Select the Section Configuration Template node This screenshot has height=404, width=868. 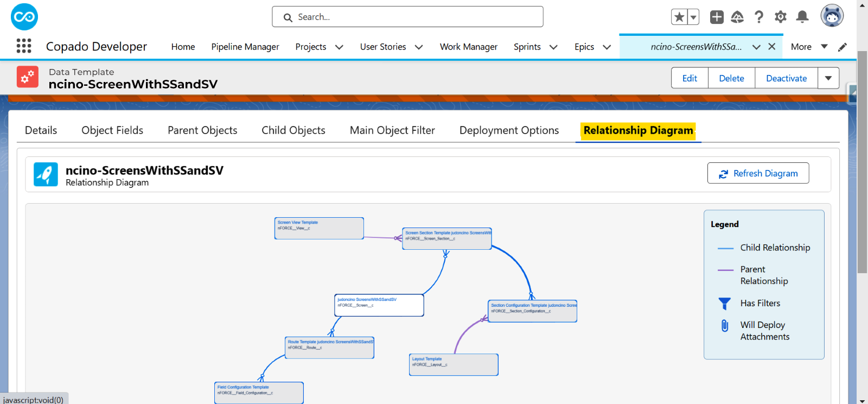pos(532,311)
